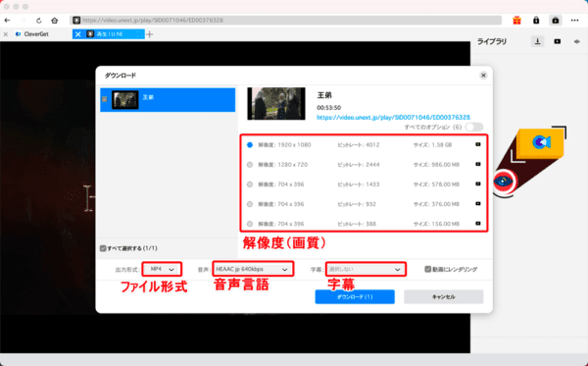
Task: Click the ビットレート: 2444 text
Action: [x=359, y=165]
